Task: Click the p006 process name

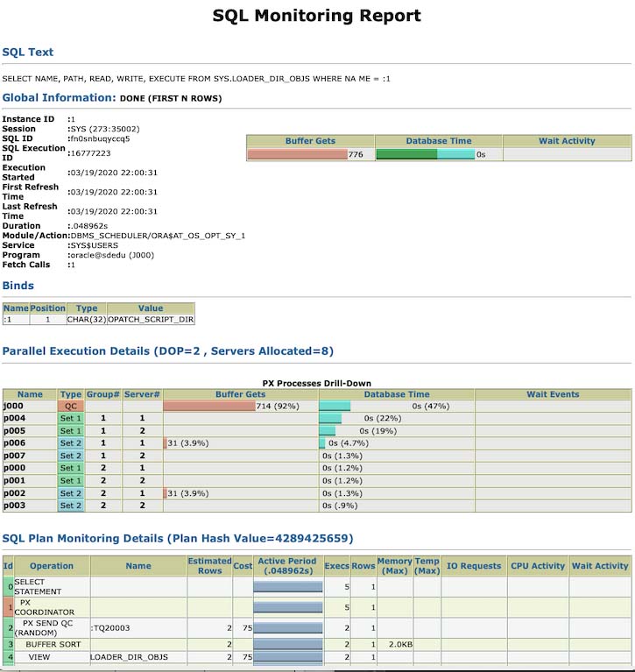Action: [x=15, y=443]
